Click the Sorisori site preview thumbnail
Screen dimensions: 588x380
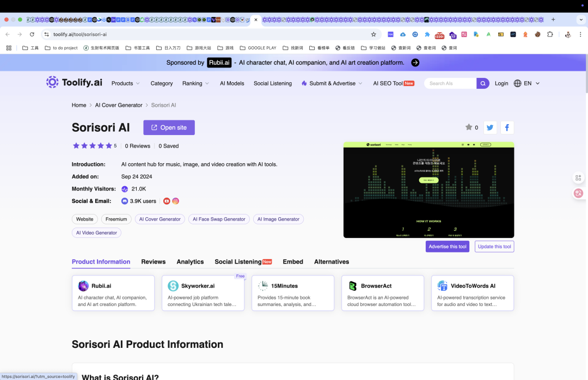pyautogui.click(x=428, y=190)
